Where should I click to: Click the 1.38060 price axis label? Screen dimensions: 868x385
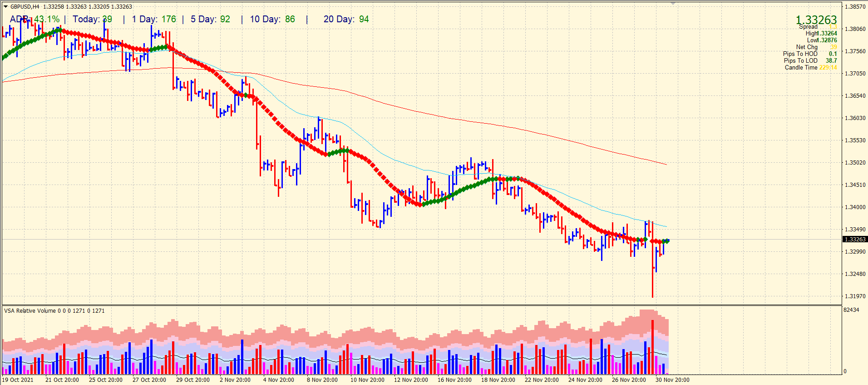[855, 29]
